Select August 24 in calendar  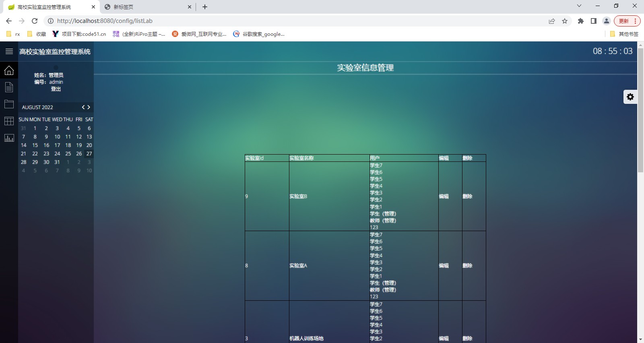click(57, 154)
